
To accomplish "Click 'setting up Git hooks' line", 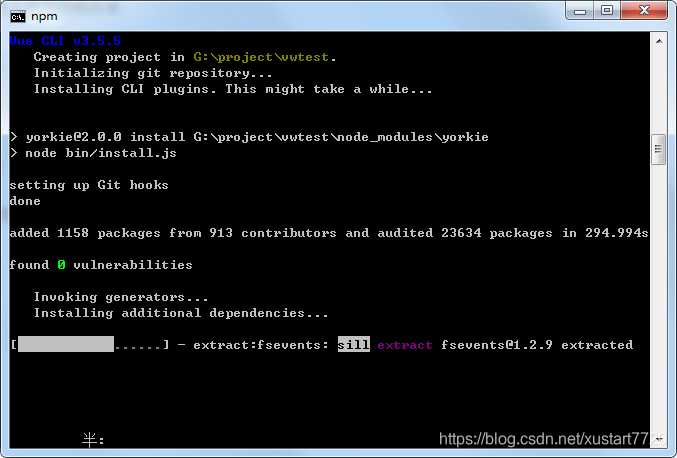I will [89, 185].
